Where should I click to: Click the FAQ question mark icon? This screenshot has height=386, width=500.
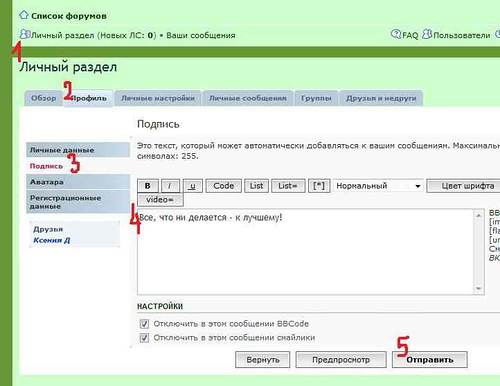pyautogui.click(x=396, y=34)
